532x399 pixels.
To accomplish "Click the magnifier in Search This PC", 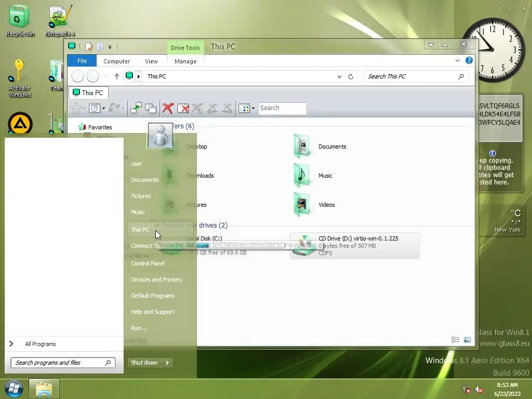I will (461, 77).
